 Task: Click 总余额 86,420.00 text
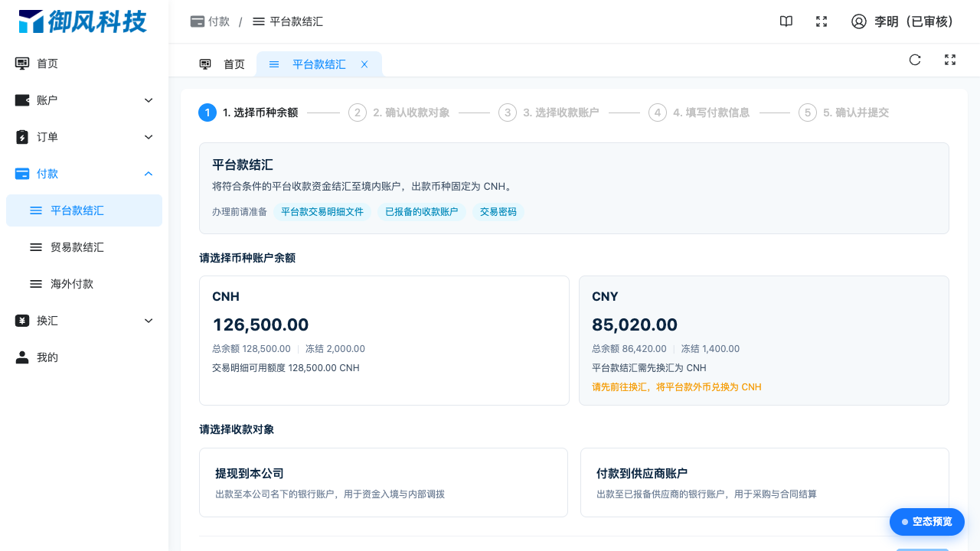point(629,349)
